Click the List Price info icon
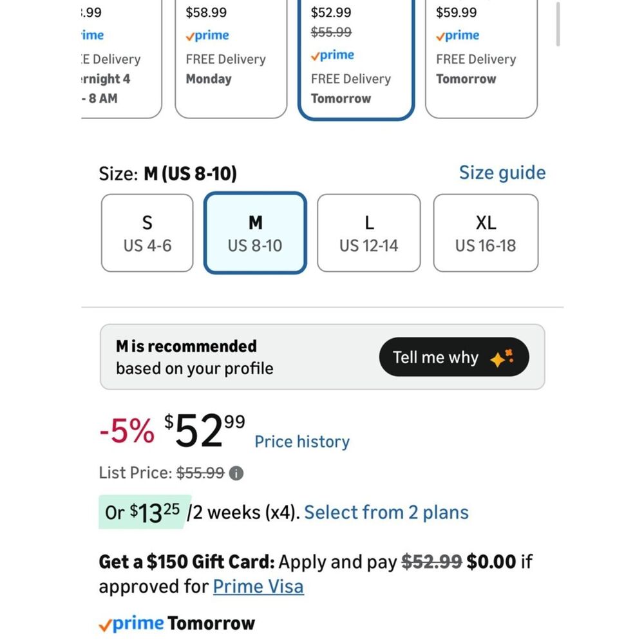 coord(236,473)
